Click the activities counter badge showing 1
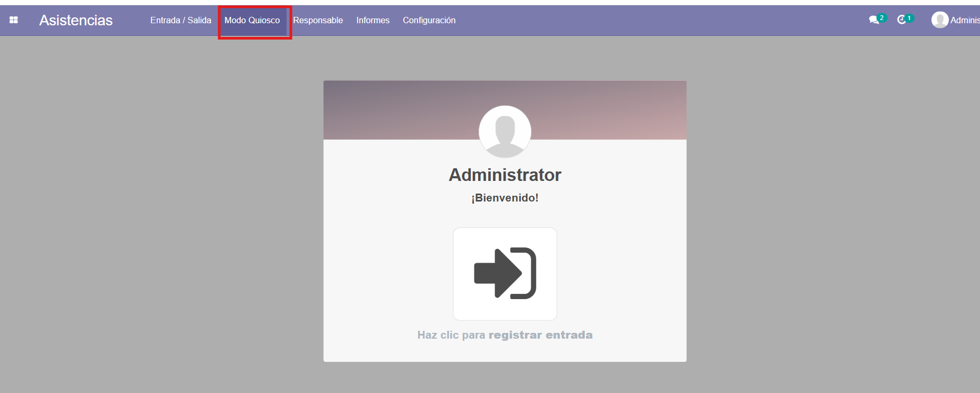Screen dimensions: 980x393 pos(909,18)
